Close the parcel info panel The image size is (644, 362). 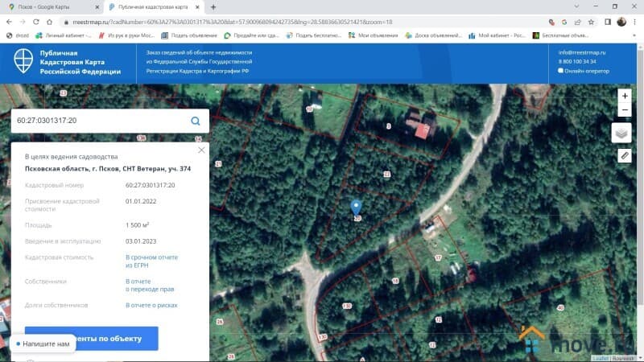(201, 150)
